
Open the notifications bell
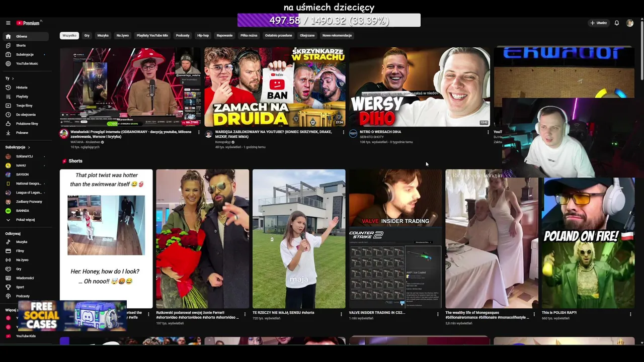616,23
